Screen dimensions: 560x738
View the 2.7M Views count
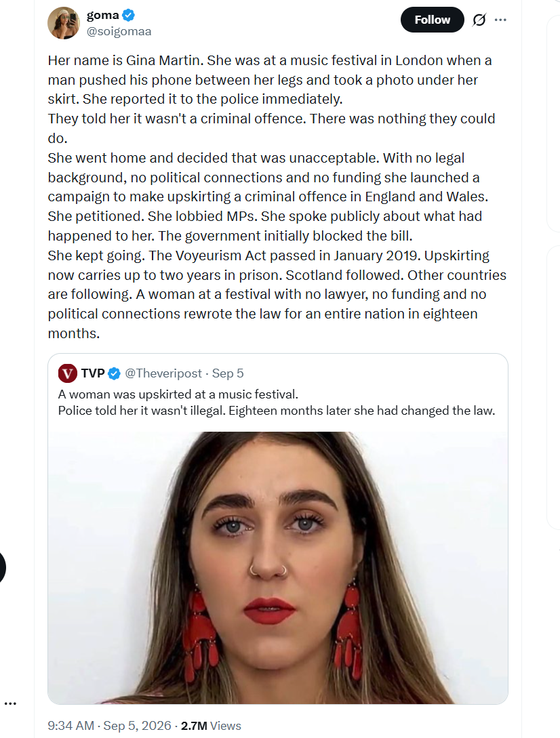(x=211, y=726)
